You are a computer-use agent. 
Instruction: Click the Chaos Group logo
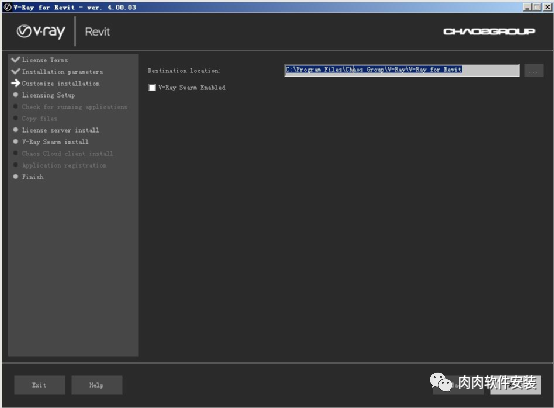pos(489,31)
